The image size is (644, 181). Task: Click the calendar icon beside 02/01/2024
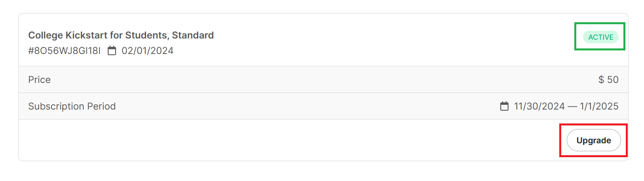point(112,51)
